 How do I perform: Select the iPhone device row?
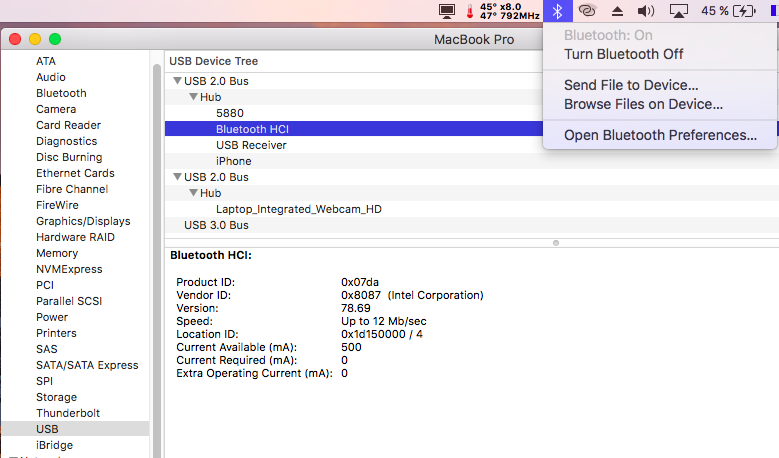click(472, 161)
